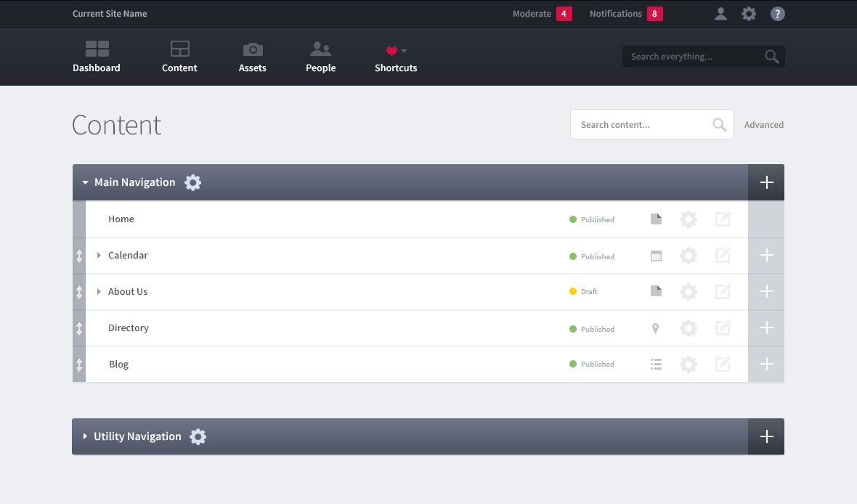Go to the Dashboard tab
Image resolution: width=857 pixels, height=504 pixels.
point(96,57)
